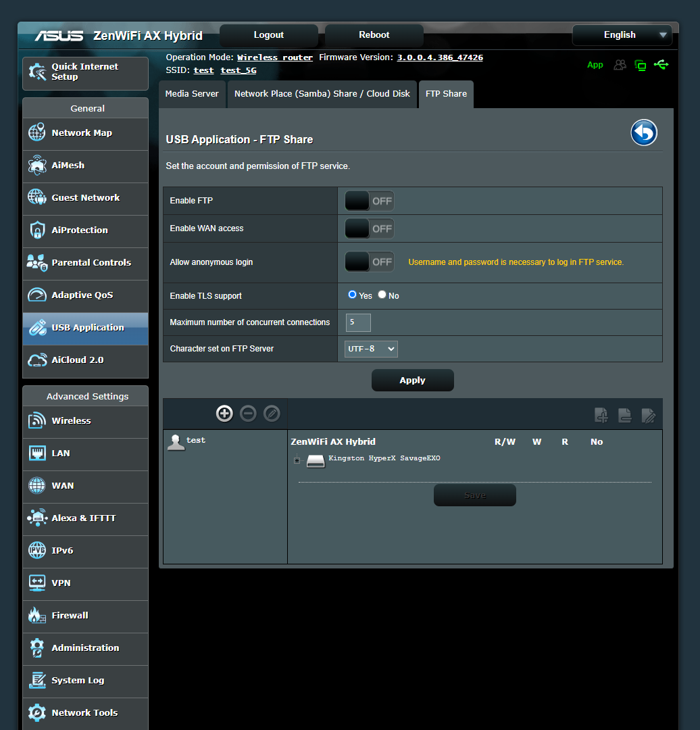Click the add account plus icon

click(x=224, y=413)
